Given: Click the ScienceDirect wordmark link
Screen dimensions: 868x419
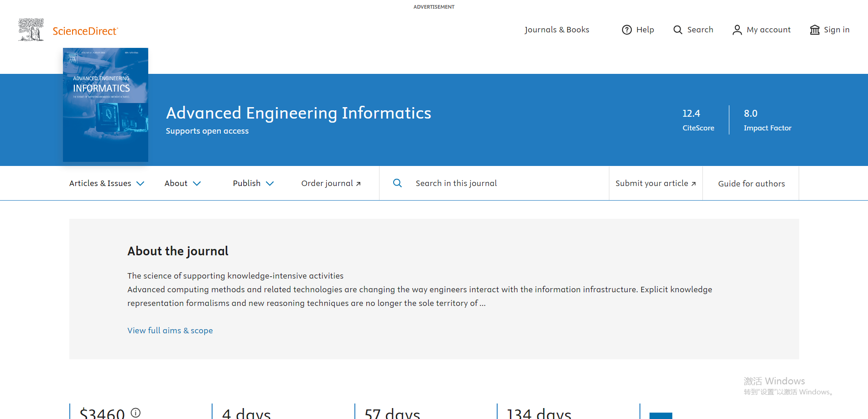Looking at the screenshot, I should point(85,31).
